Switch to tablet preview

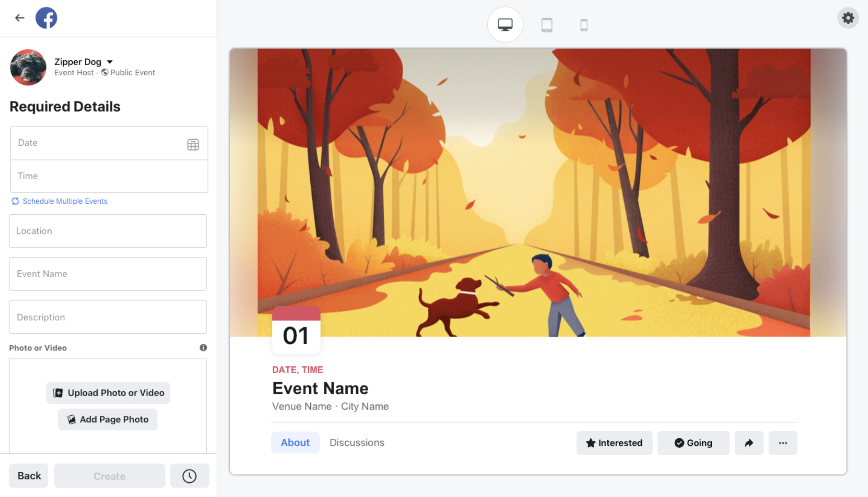click(x=547, y=25)
